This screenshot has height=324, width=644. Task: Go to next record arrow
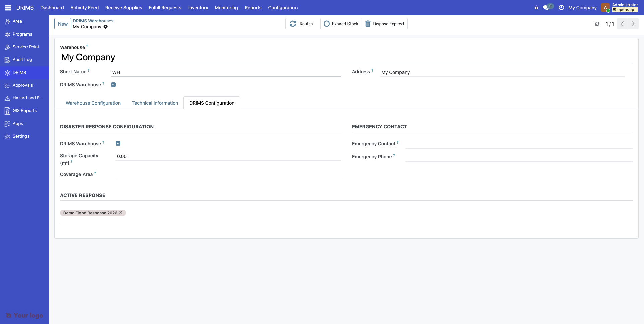point(633,24)
